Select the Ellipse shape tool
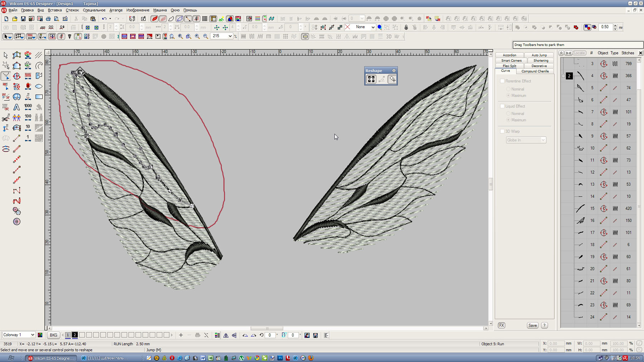The width and height of the screenshot is (644, 362). click(39, 86)
